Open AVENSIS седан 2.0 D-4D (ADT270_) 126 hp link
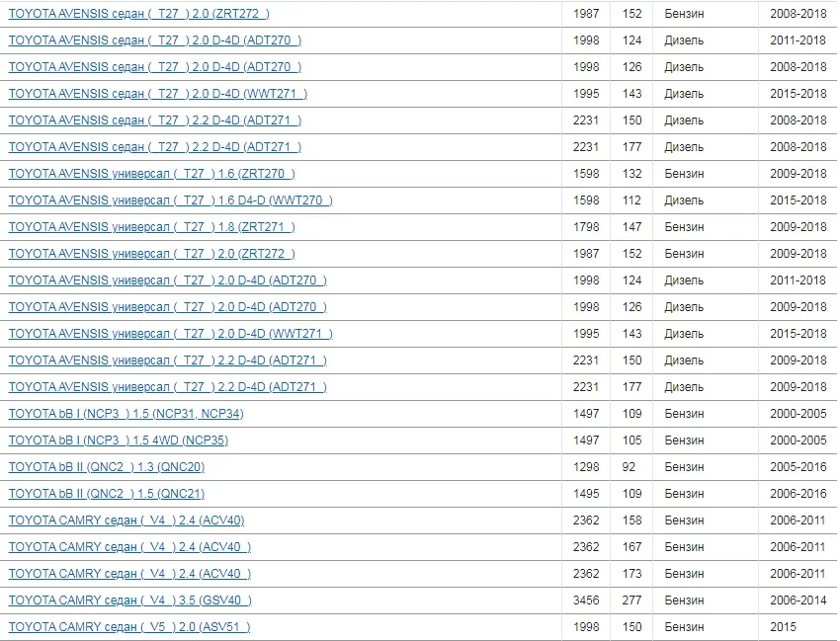Viewport: 840px width, 641px height. pos(155,67)
